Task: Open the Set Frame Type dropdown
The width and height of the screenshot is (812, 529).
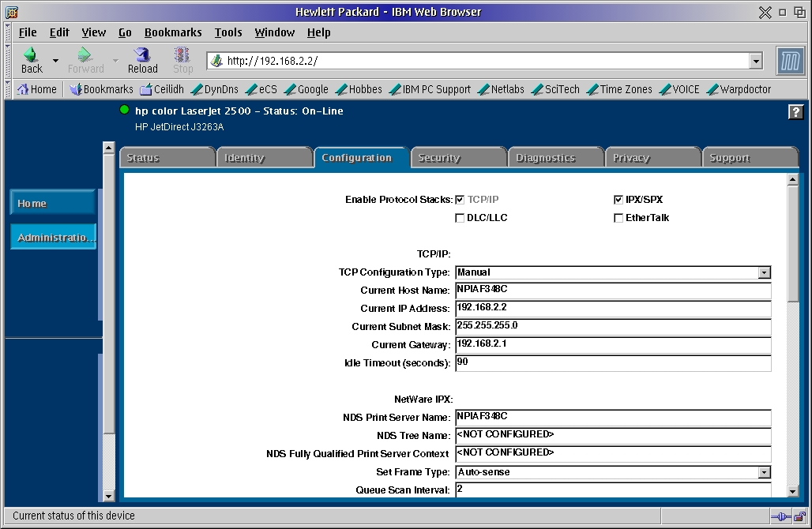Action: 613,472
